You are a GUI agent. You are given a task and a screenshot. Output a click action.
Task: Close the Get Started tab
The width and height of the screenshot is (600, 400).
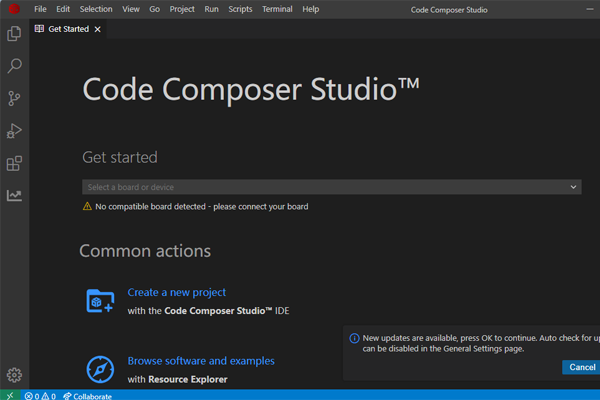(98, 29)
